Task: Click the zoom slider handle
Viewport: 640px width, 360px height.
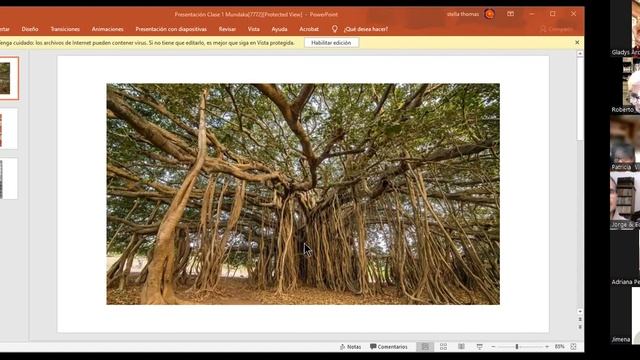Action: [517, 347]
